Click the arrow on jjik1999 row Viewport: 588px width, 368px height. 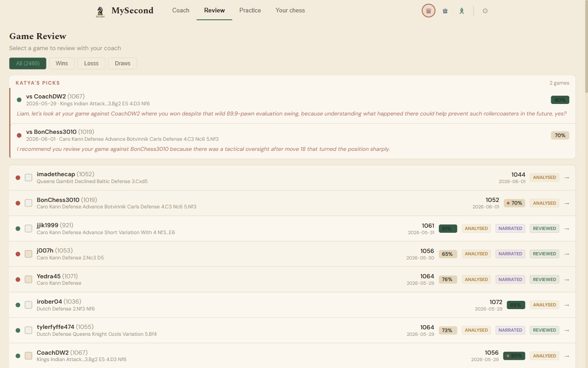[566, 229]
